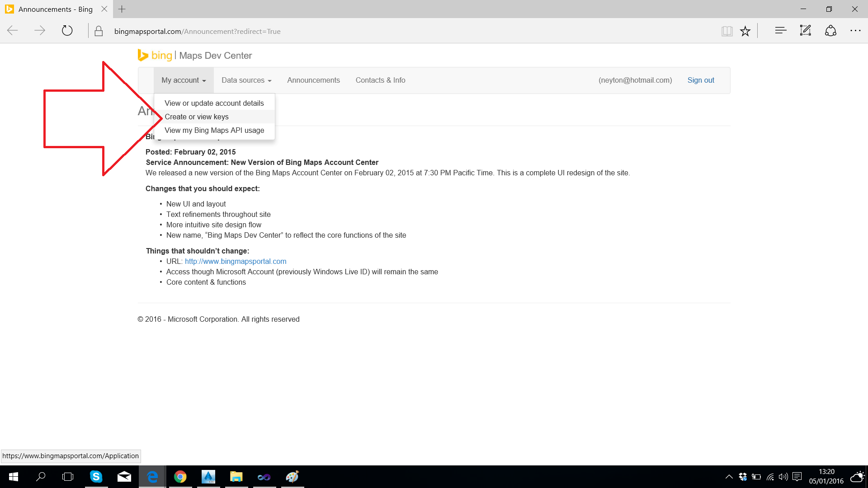Click Microsoft Corporation copyright footer text
Viewport: 868px width, 488px height.
tap(218, 319)
